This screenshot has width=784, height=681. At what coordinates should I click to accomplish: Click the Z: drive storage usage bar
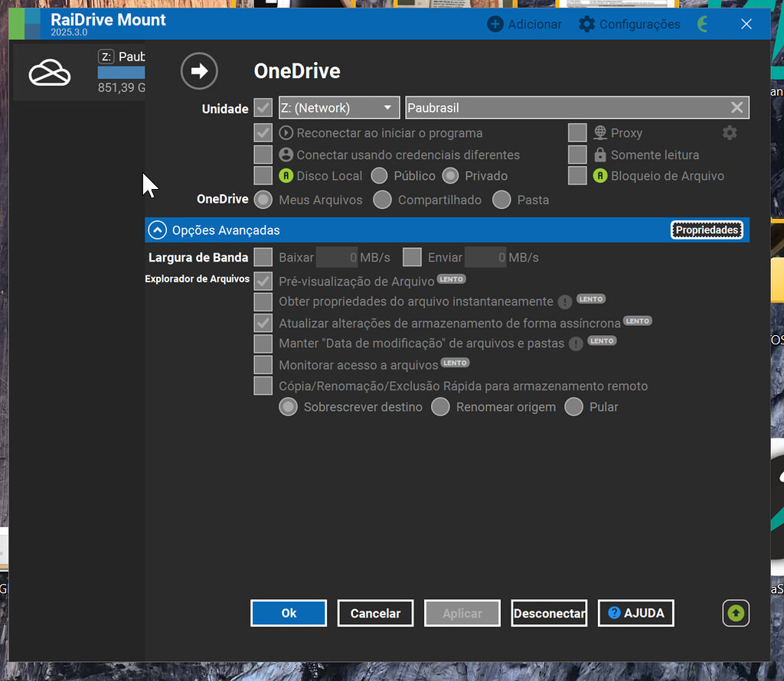122,73
